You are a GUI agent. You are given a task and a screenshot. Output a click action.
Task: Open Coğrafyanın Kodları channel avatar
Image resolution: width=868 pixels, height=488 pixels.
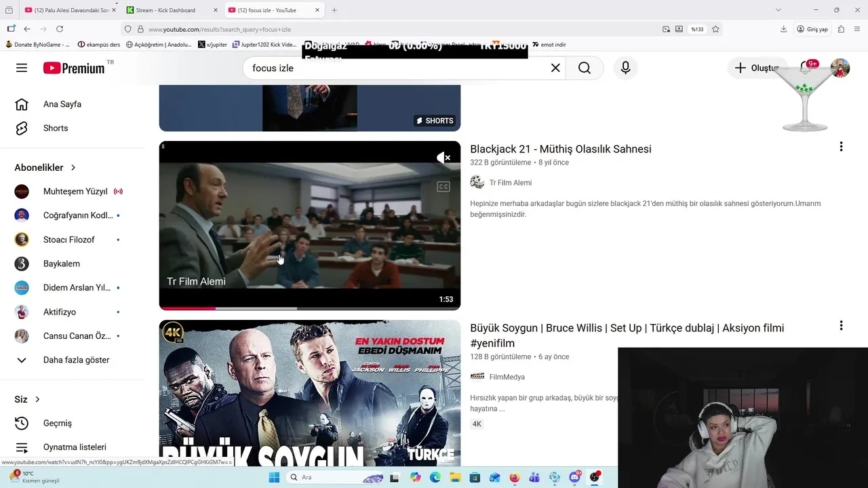pyautogui.click(x=22, y=216)
